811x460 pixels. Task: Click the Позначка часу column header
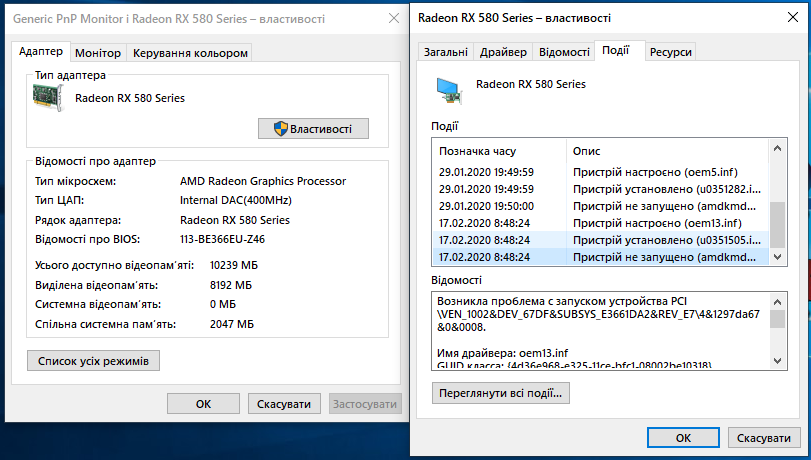[x=499, y=151]
